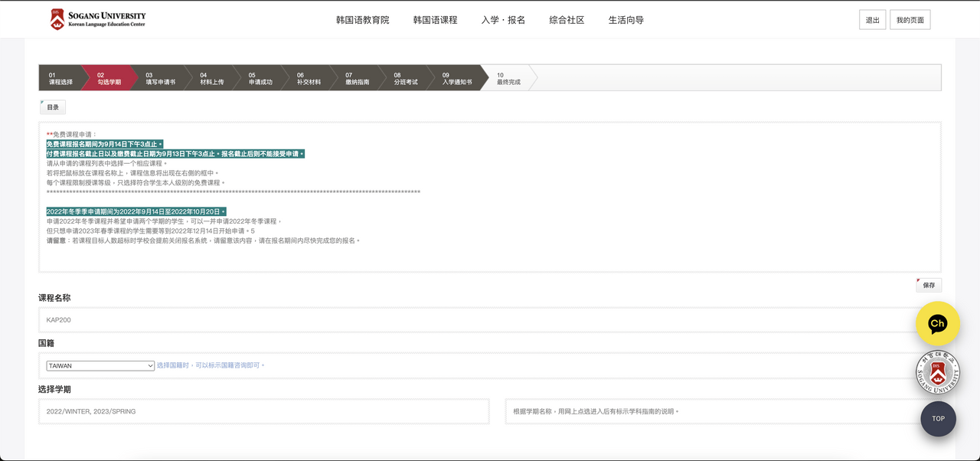980x461 pixels.
Task: Open the yellow Ch chat icon
Action: click(937, 323)
